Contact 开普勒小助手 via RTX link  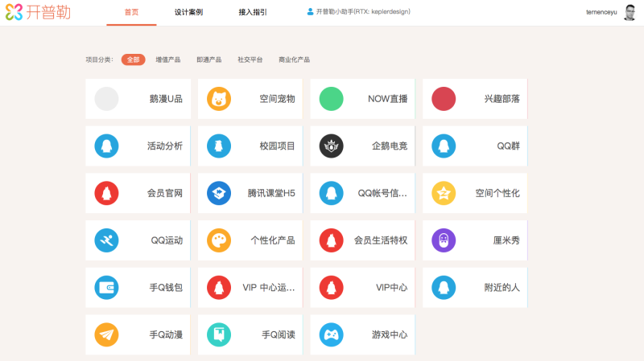pyautogui.click(x=358, y=12)
